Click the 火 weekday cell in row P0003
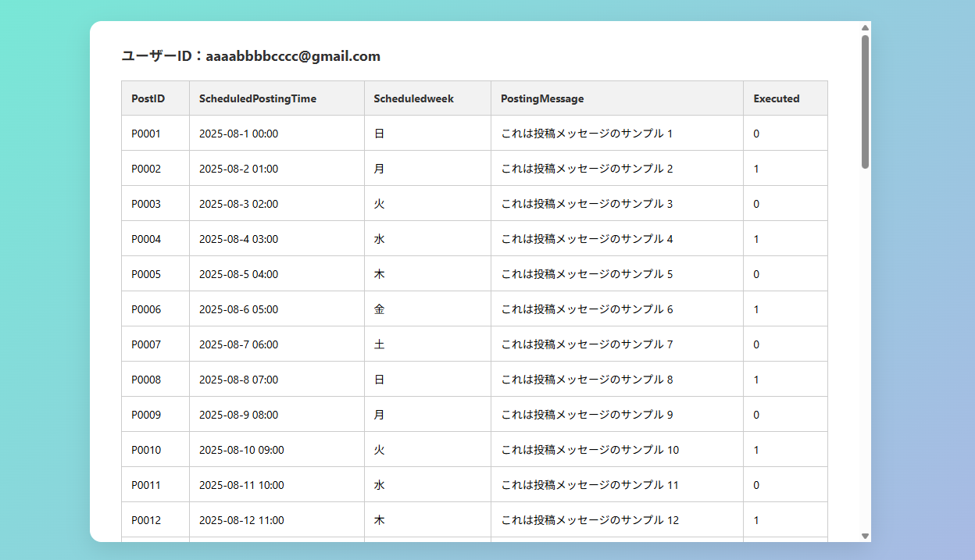Image resolution: width=975 pixels, height=560 pixels. pos(427,204)
